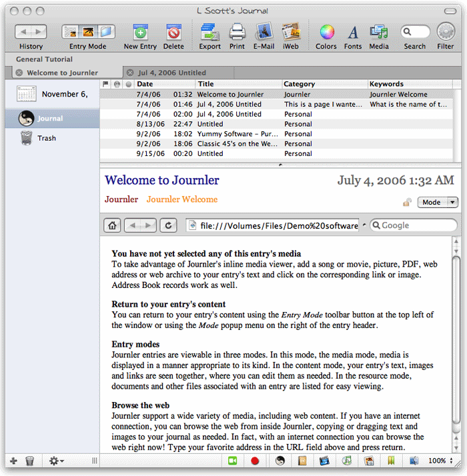Image resolution: width=467 pixels, height=476 pixels.
Task: Select the 9/15/06 Untitled entry
Action: click(276, 153)
